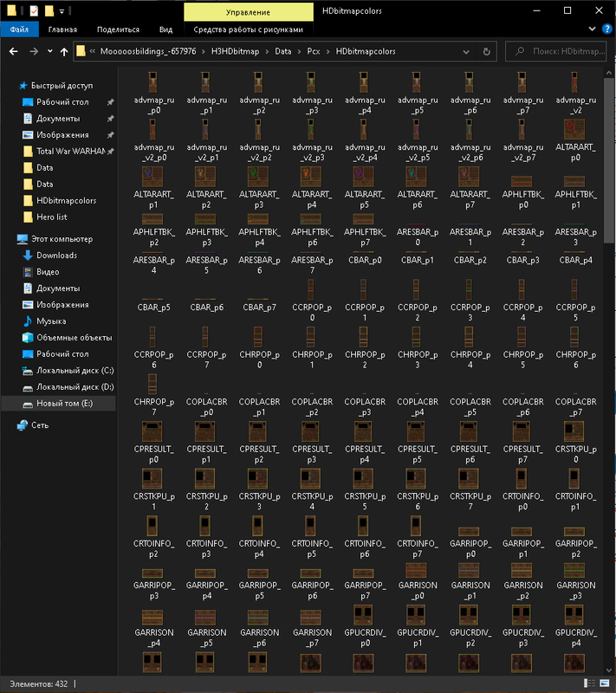Select the advmap_ru_v2 file icon
Screen dimensions: 616x693
coord(574,82)
